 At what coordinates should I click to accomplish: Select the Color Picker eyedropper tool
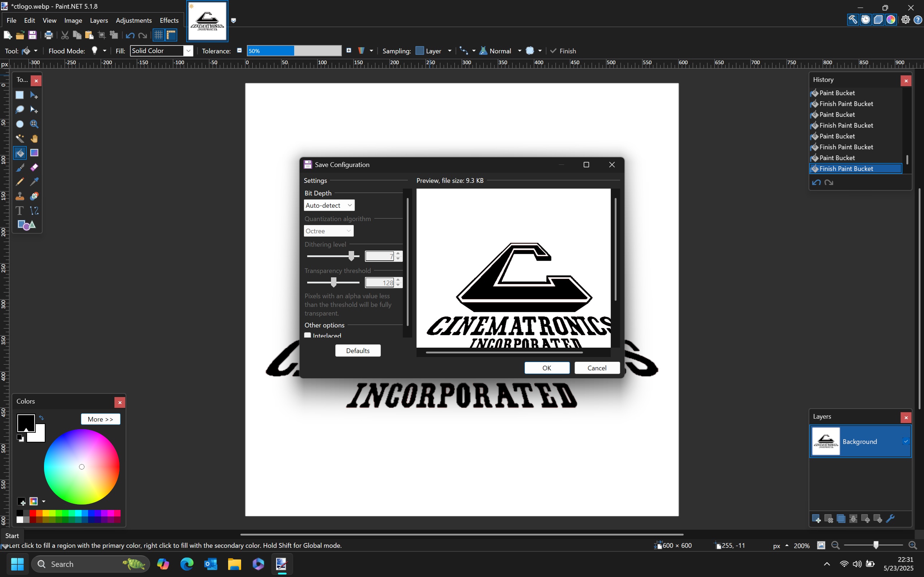point(34,182)
